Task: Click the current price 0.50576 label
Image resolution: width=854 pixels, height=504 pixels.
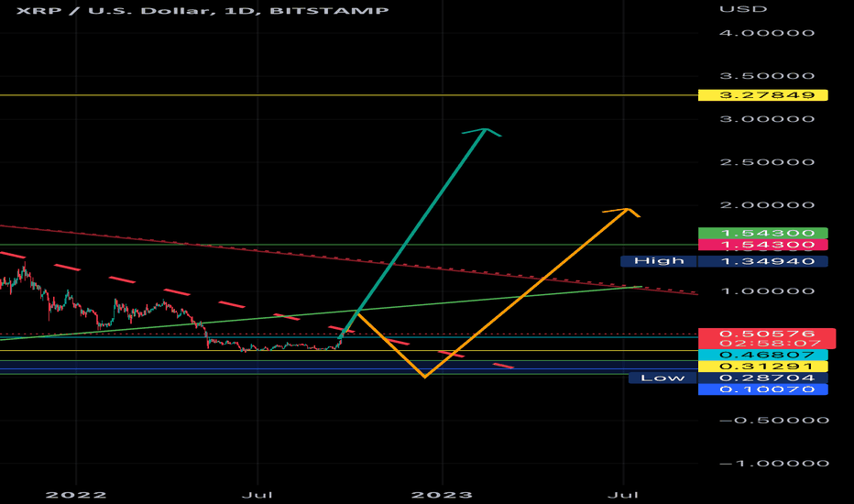Action: click(x=767, y=334)
